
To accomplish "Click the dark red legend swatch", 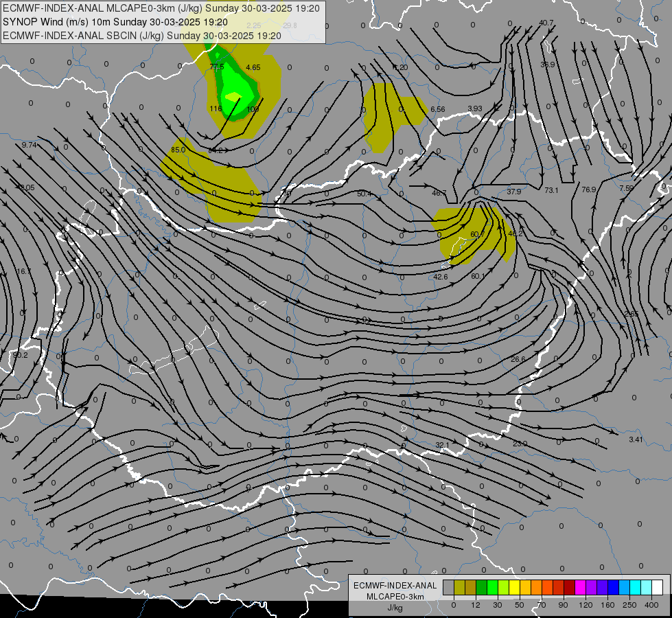I will pos(569,587).
